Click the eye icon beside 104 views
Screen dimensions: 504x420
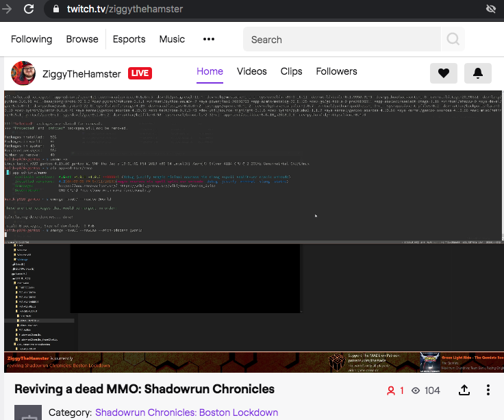(x=416, y=391)
